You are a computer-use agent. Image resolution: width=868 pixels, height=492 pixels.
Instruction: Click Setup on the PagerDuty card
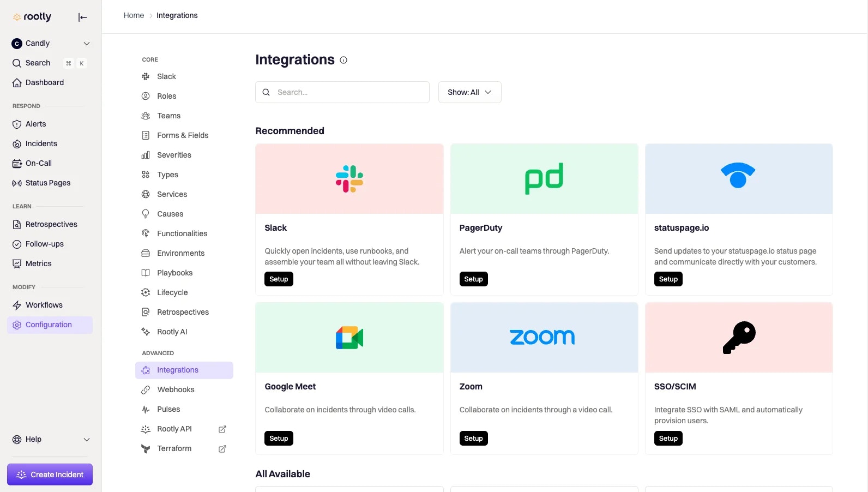click(473, 279)
